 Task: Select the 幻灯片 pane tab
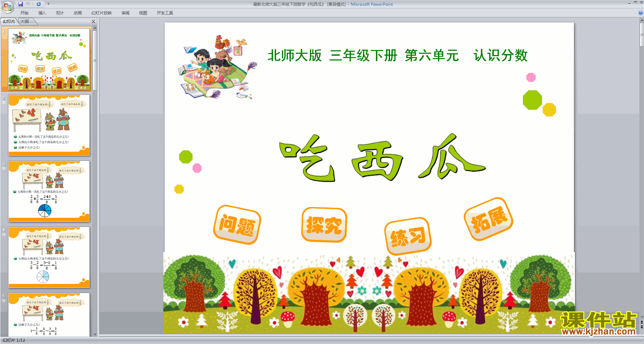pos(9,21)
